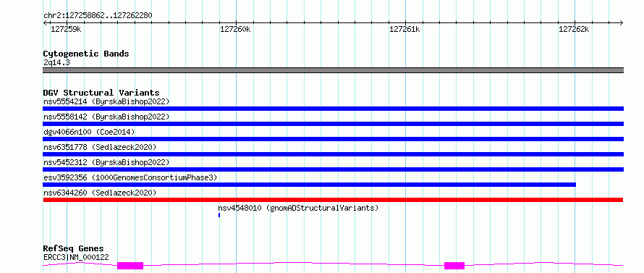644x273 pixels.
Task: Click the 127259k ruler label
Action: (x=66, y=29)
